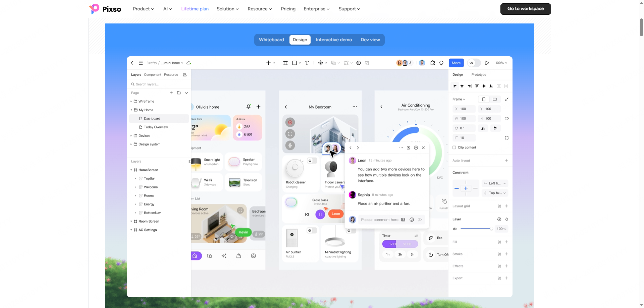644x308 pixels.
Task: Select the Frame tool in toolbar
Action: pos(285,63)
